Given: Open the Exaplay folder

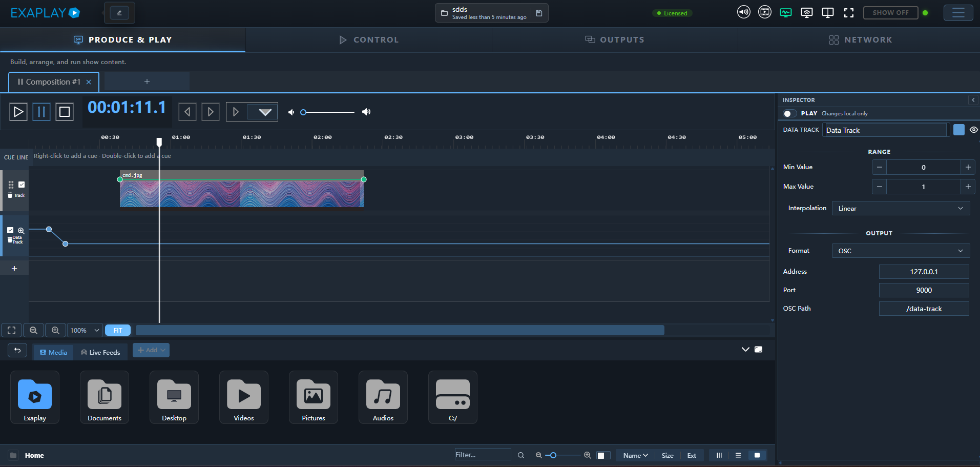Looking at the screenshot, I should [x=35, y=397].
